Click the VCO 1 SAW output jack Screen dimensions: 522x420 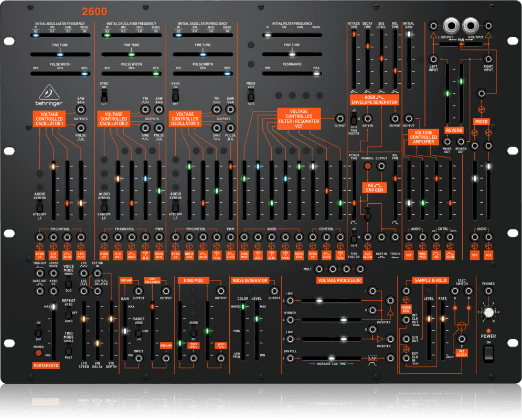coord(81,110)
